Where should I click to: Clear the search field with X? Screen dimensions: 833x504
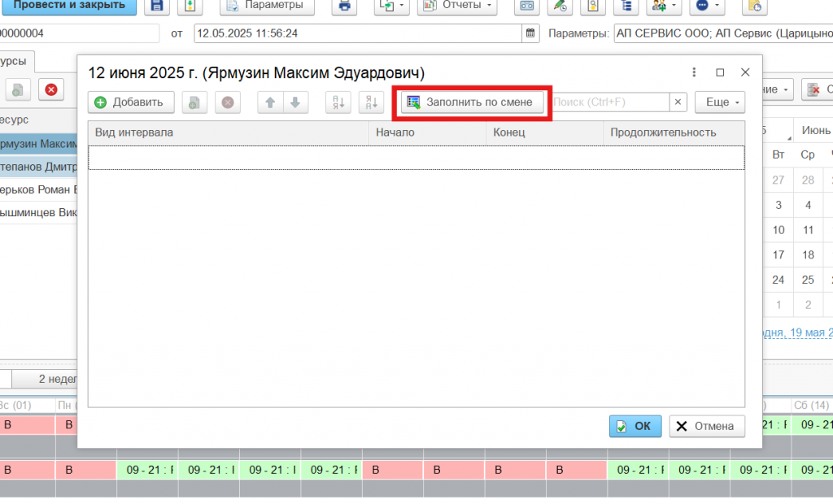point(678,102)
